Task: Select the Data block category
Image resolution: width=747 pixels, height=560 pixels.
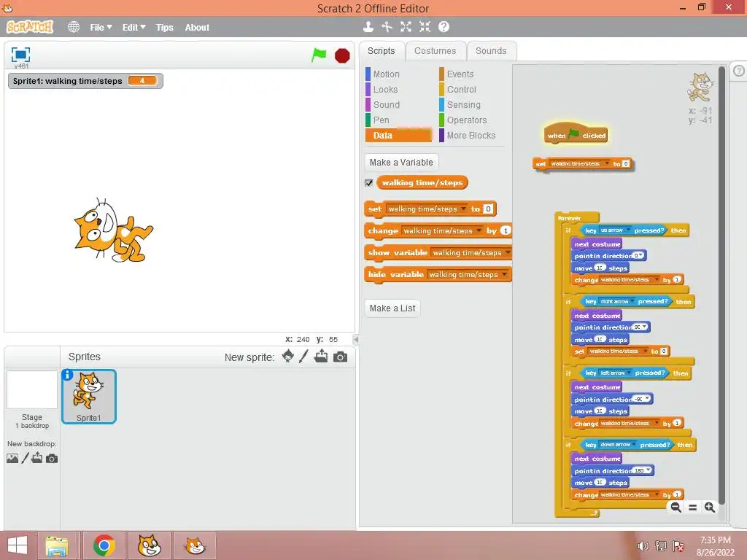Action: 398,135
